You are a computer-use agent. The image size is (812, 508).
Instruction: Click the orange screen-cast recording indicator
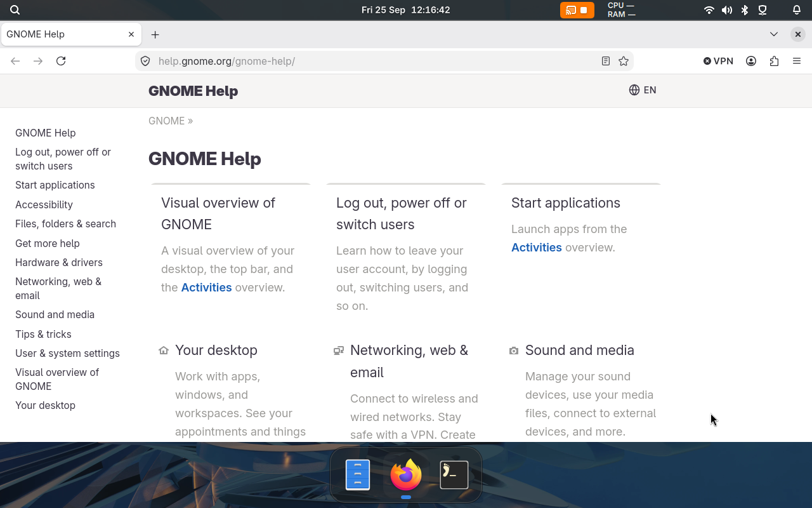coord(577,10)
